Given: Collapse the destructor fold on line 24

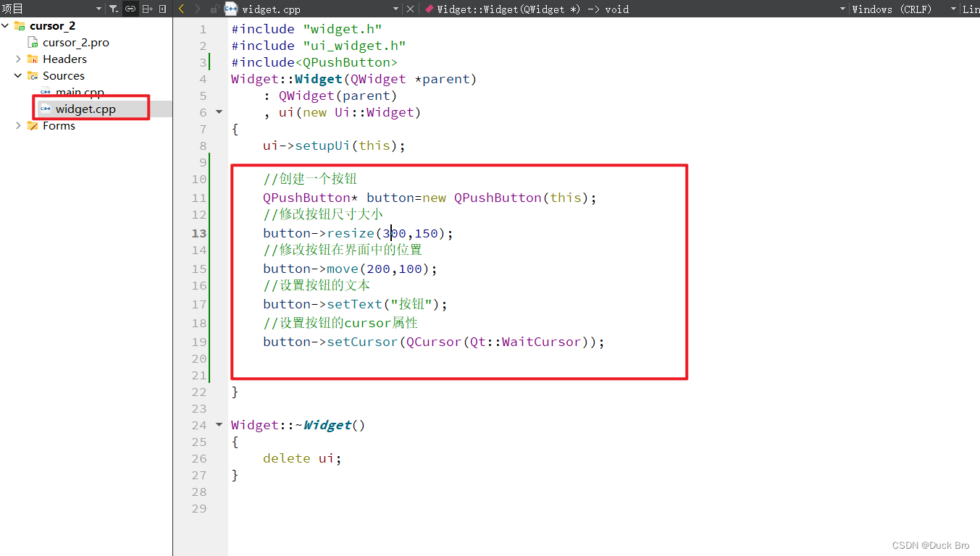Looking at the screenshot, I should 218,425.
